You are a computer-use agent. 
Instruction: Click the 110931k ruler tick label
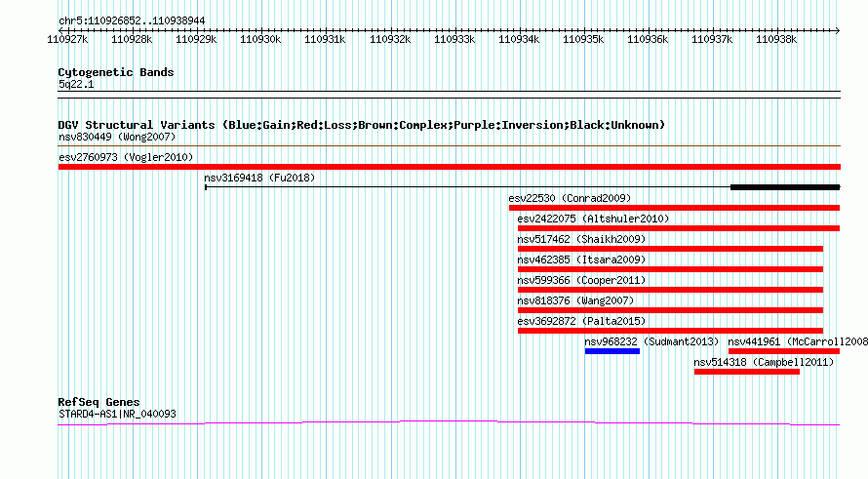click(x=325, y=39)
